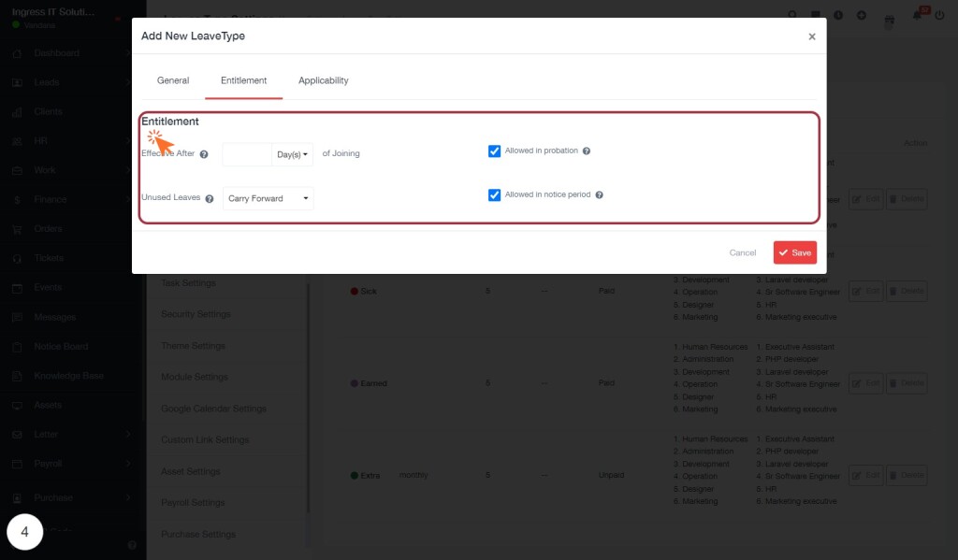Click the Orders cart sidebar icon
Viewport: 958px width, 560px height.
(x=17, y=229)
